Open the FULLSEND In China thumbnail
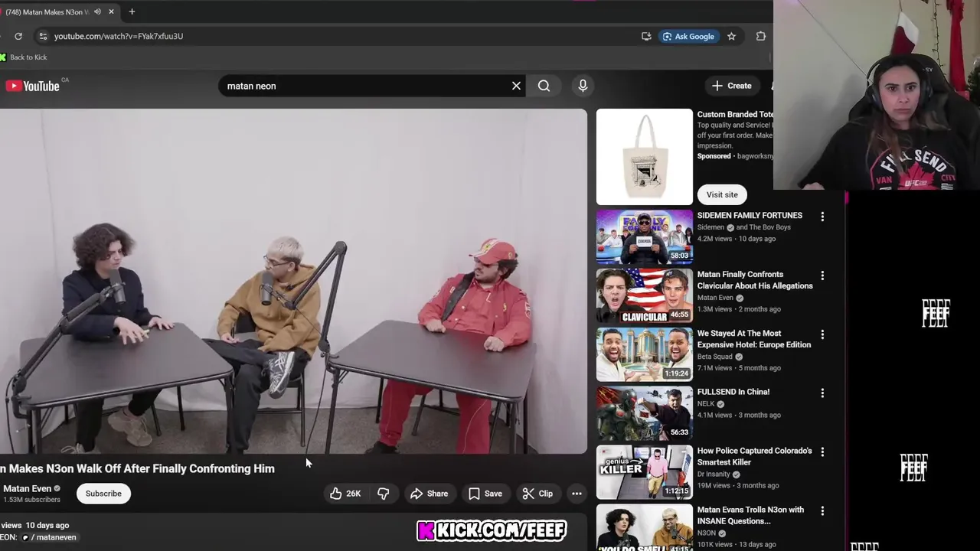The image size is (980, 551). pyautogui.click(x=645, y=413)
